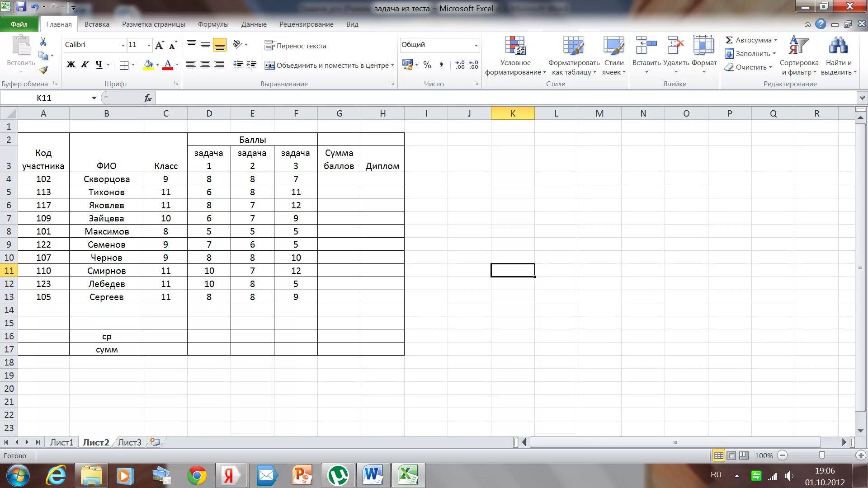This screenshot has height=488, width=868.
Task: Click the Insert Function fx icon
Action: pos(148,98)
